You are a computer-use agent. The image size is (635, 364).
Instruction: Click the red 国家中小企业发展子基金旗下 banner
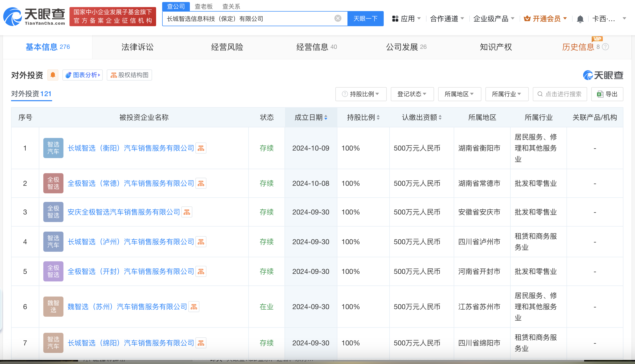tap(113, 16)
